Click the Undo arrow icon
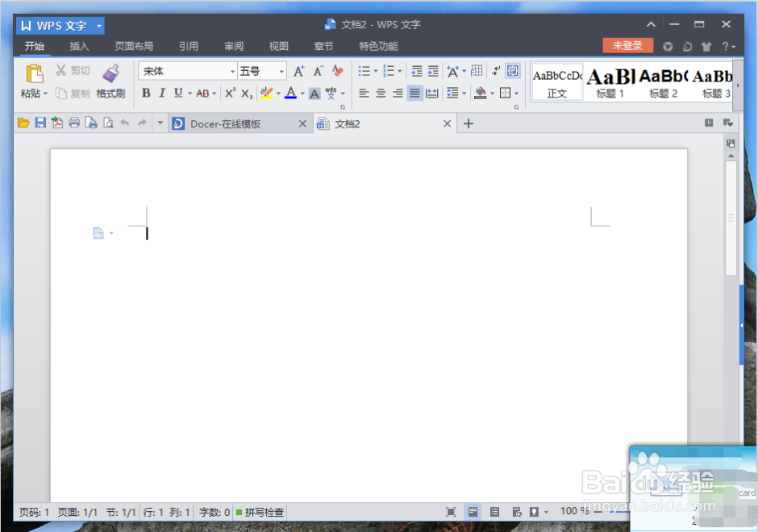The width and height of the screenshot is (758, 532). (x=125, y=123)
